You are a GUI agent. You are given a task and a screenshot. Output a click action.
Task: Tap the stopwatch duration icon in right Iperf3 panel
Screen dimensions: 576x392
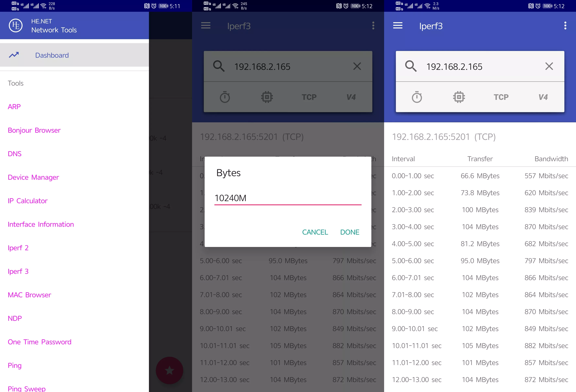417,97
